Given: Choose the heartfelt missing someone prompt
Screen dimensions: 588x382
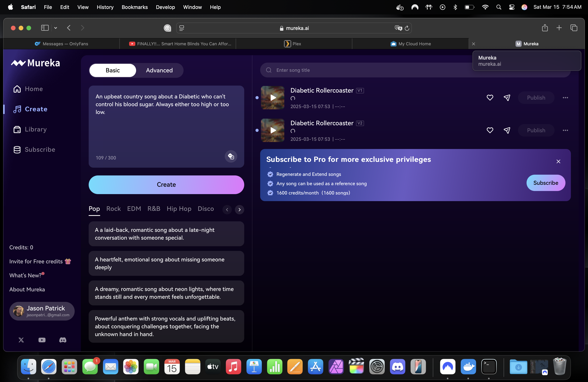Looking at the screenshot, I should point(166,263).
